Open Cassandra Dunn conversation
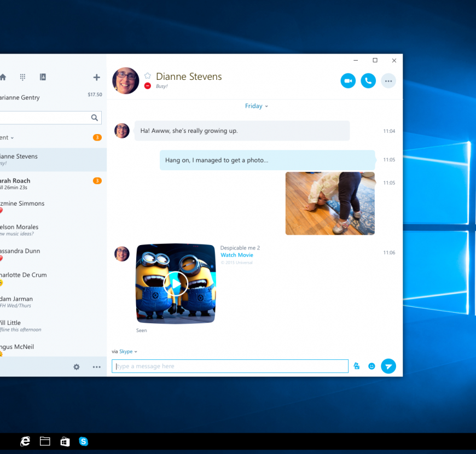The image size is (476, 454). pyautogui.click(x=53, y=255)
